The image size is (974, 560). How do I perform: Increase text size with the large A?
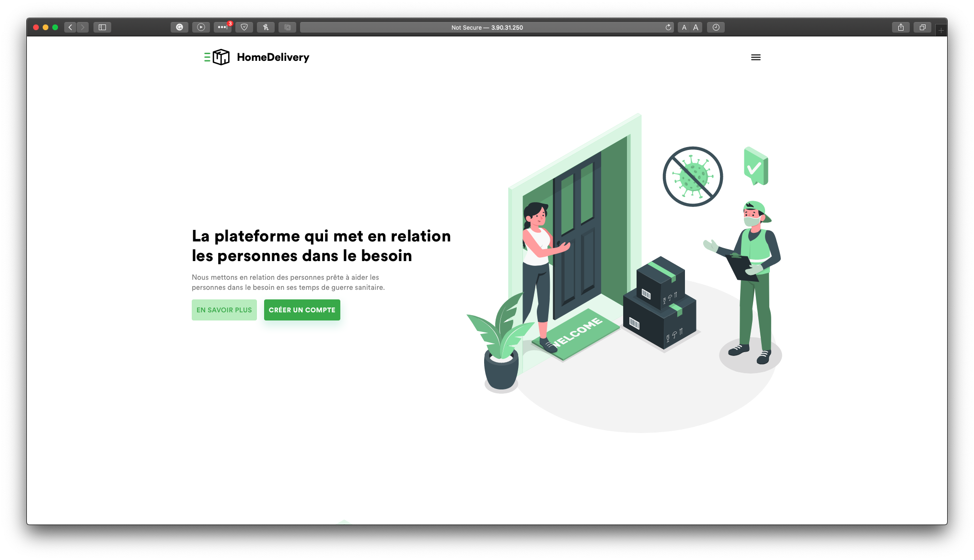(696, 27)
